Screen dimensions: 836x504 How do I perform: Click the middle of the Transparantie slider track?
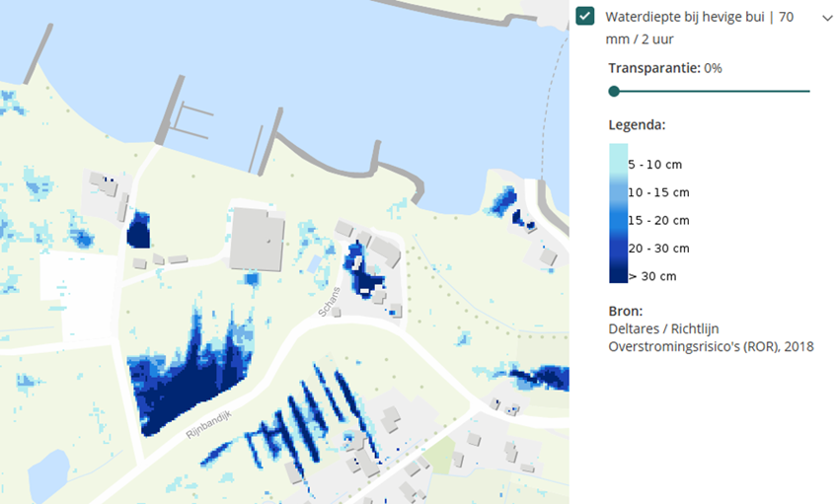(x=712, y=91)
